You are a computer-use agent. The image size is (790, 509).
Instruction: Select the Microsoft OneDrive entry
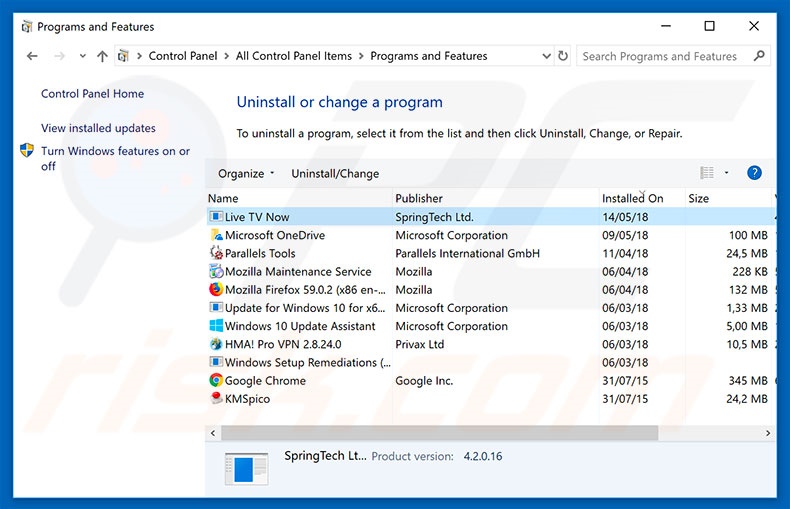[275, 235]
